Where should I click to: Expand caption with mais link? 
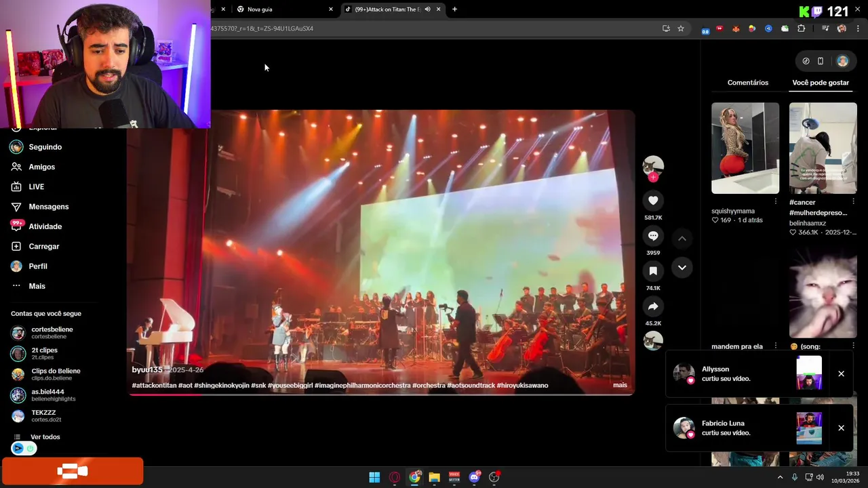click(x=620, y=386)
